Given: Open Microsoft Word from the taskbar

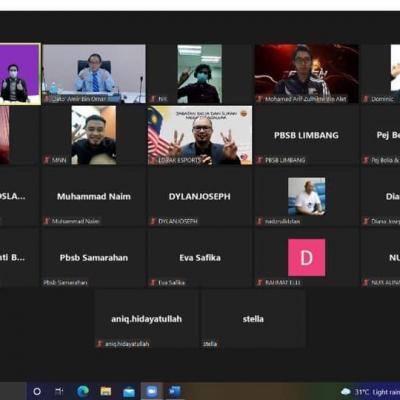Looking at the screenshot, I should 174,391.
